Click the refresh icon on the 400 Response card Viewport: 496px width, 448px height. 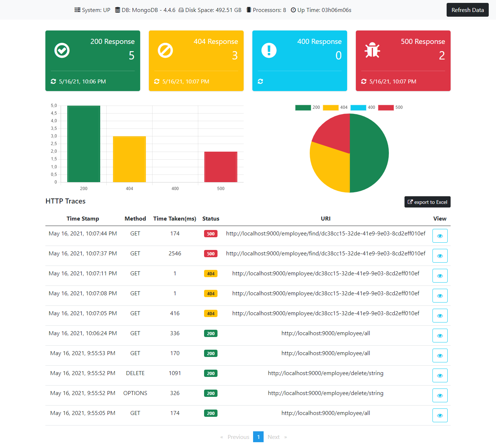point(260,82)
